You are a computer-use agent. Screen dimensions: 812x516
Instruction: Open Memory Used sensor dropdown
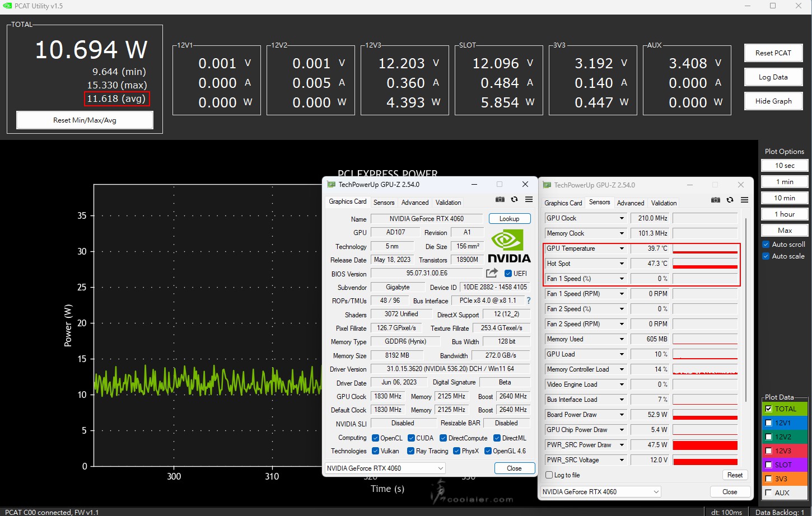coord(622,339)
